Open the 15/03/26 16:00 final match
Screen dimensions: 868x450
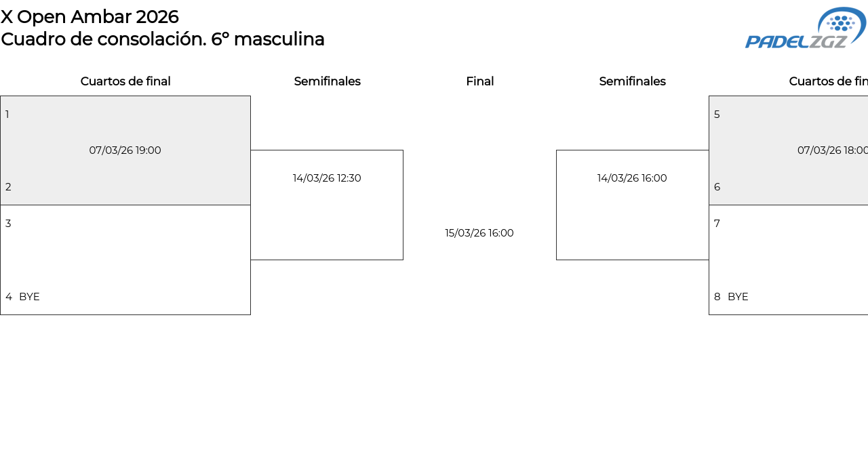(x=479, y=233)
